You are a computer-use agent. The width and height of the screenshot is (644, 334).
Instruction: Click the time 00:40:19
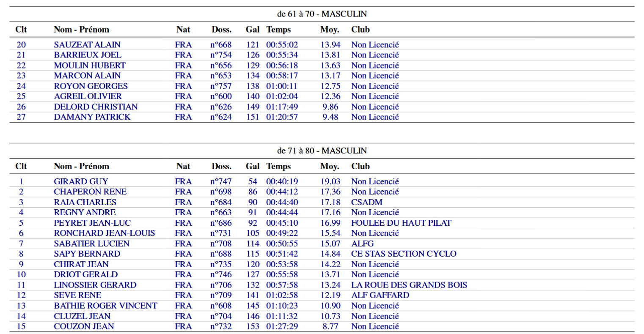[282, 182]
